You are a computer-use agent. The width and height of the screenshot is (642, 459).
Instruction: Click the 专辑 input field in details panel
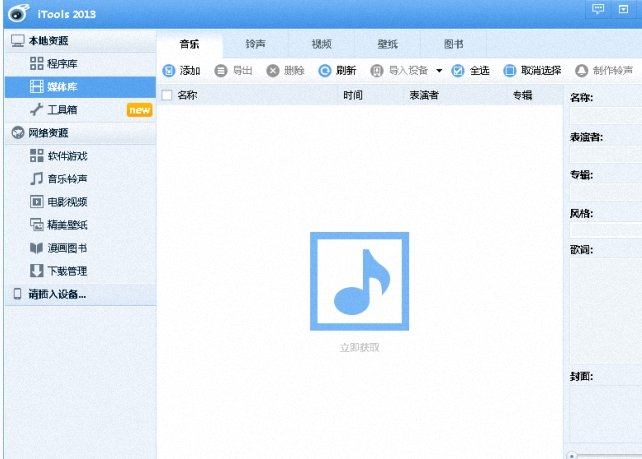tap(606, 192)
